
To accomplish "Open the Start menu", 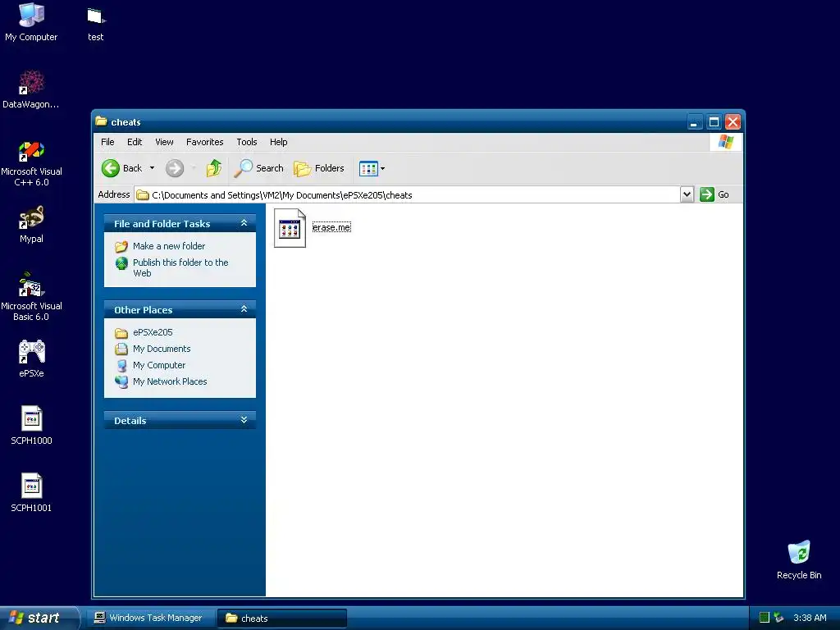I will (x=39, y=618).
